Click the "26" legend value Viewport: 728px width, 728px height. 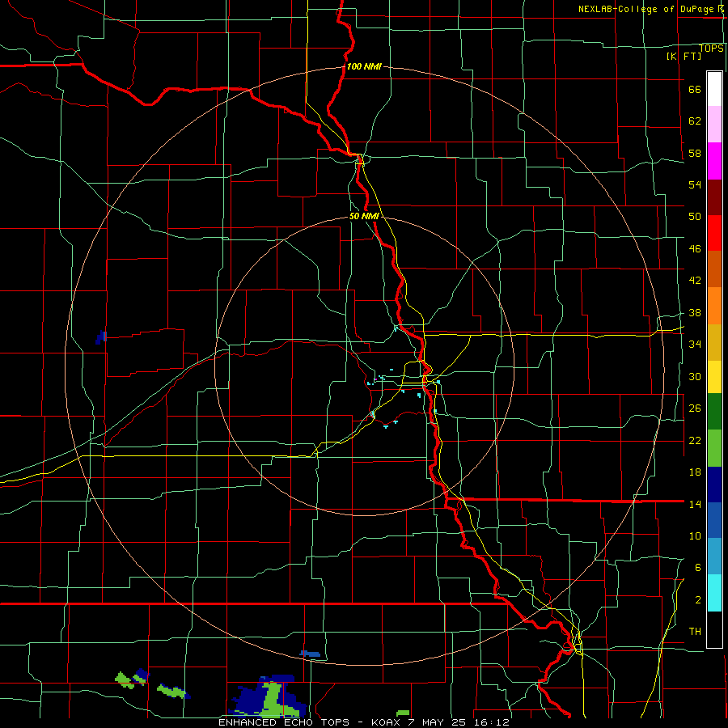click(x=695, y=408)
